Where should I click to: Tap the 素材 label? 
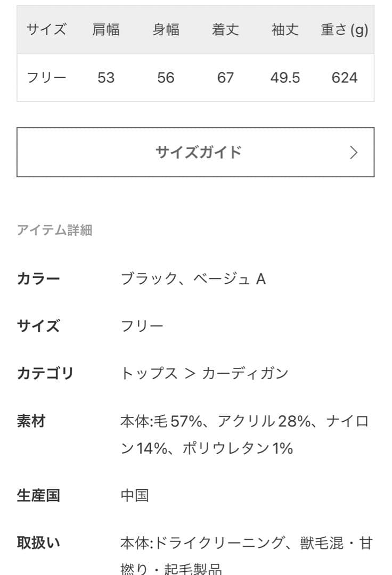click(x=31, y=421)
